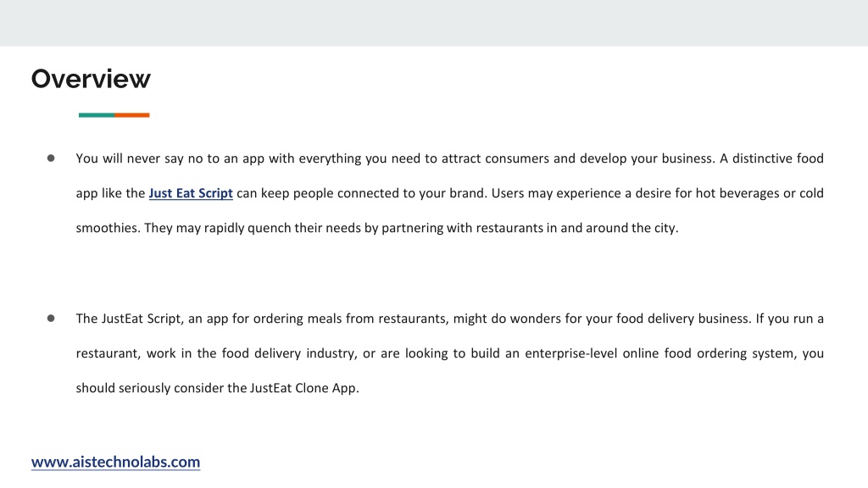Select the second bullet point marker

coord(51,319)
